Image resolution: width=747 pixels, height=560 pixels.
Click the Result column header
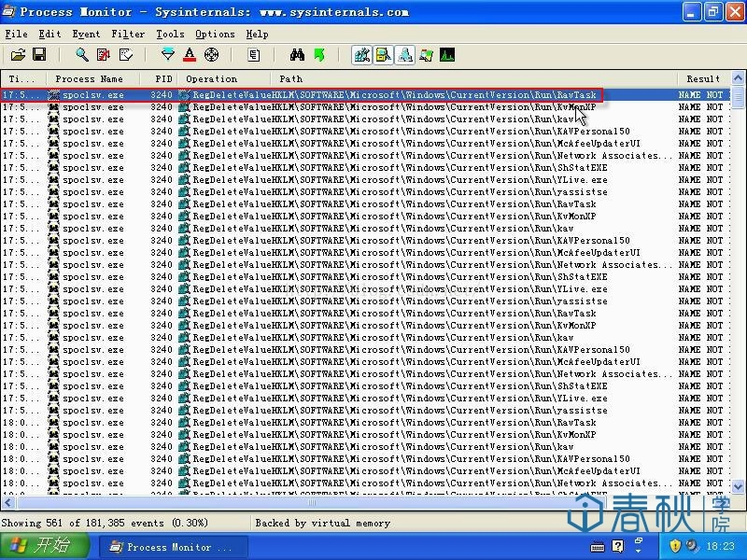(x=703, y=78)
